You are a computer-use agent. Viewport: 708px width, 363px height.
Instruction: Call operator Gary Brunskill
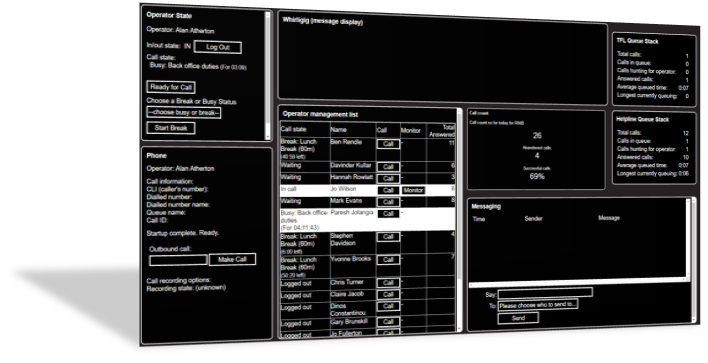(388, 322)
